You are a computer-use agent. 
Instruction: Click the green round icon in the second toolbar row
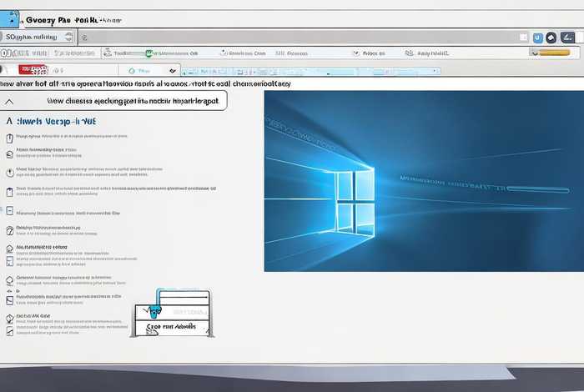[x=149, y=53]
